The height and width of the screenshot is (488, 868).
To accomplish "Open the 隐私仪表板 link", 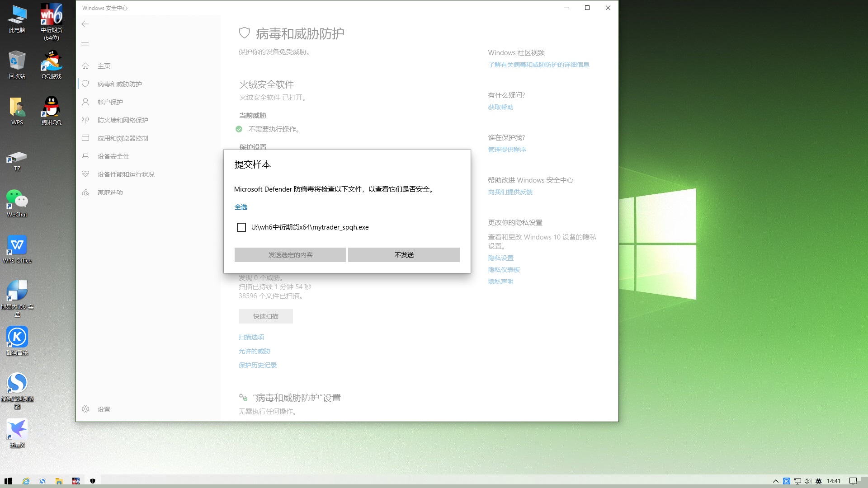I will (x=504, y=270).
